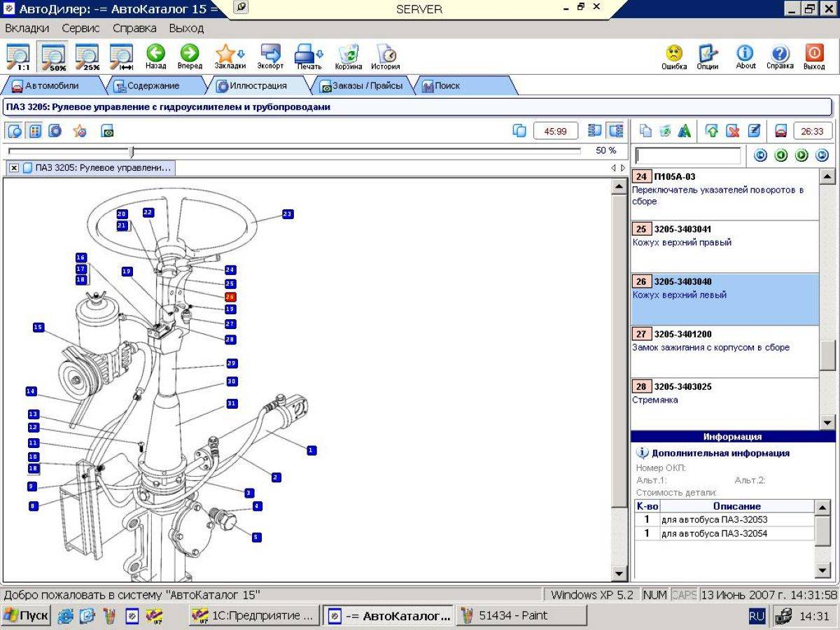Viewport: 840px width, 630px height.
Task: Open the История history
Action: (x=386, y=57)
